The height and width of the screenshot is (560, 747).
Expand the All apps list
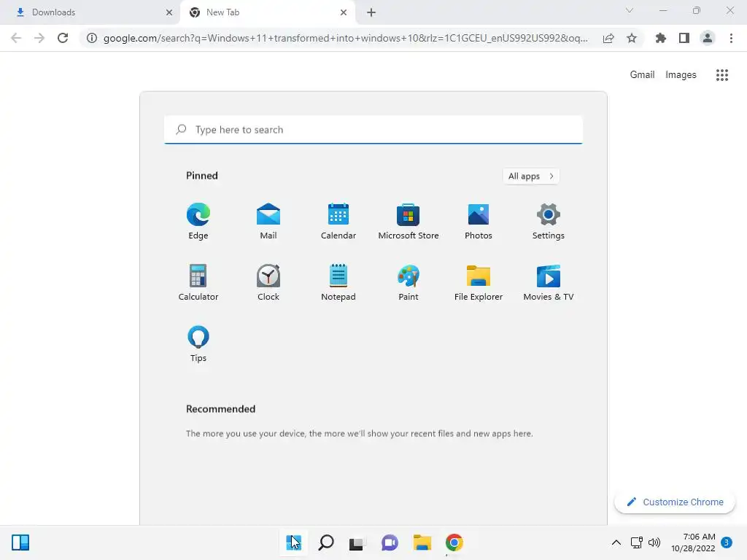click(531, 176)
